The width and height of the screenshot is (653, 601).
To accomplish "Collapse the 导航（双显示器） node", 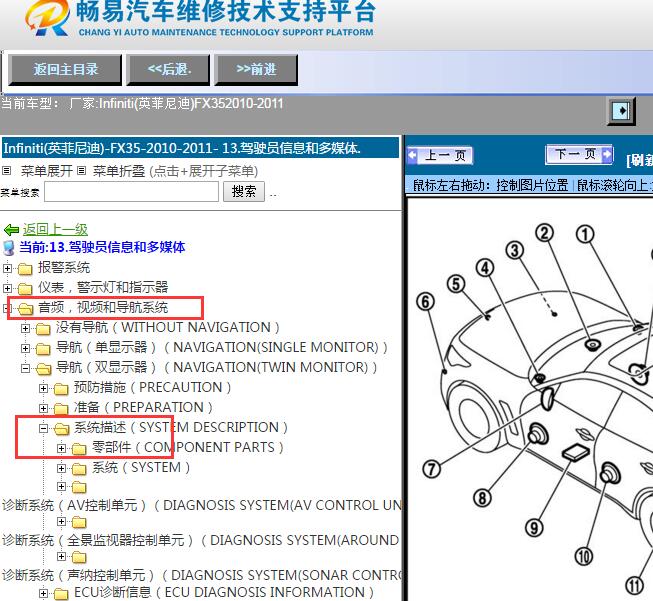I will point(25,368).
